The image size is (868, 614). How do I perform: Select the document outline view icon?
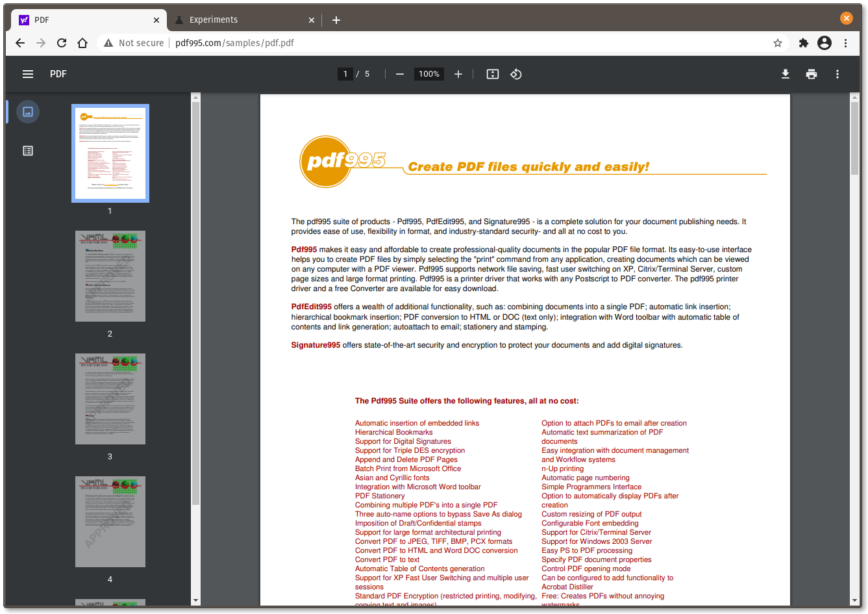(27, 150)
